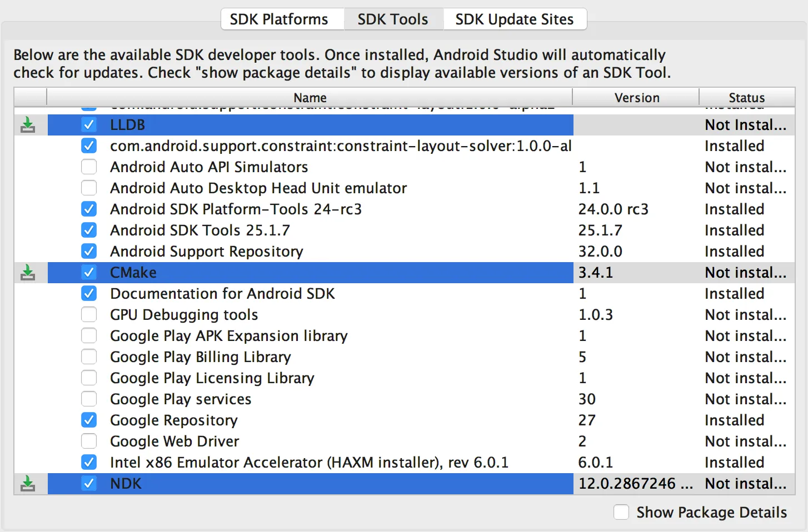Check Android Auto API Simulators

click(x=89, y=167)
